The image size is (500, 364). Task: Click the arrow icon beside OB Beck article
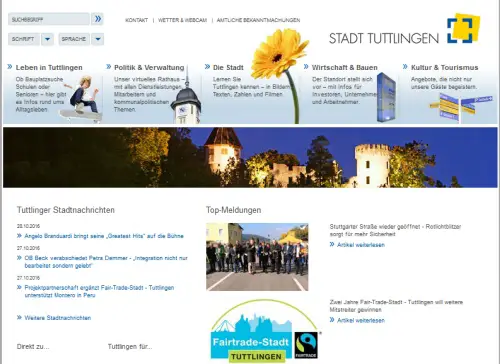pos(19,258)
